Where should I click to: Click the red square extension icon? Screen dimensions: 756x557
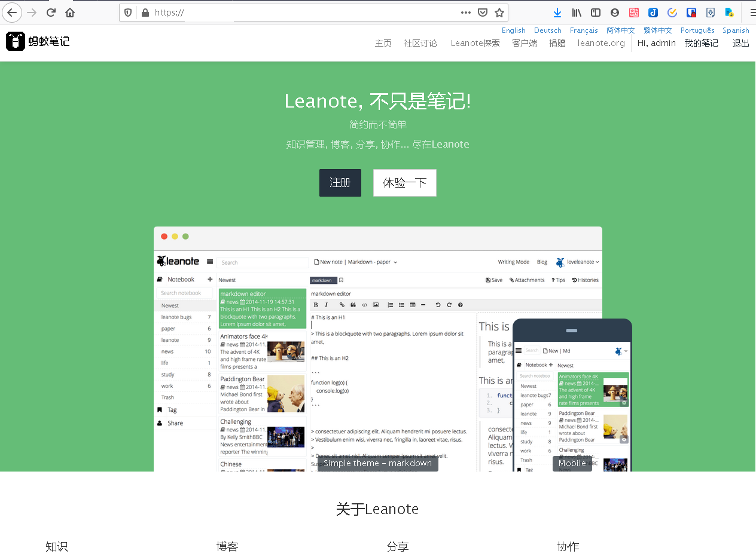pos(634,13)
